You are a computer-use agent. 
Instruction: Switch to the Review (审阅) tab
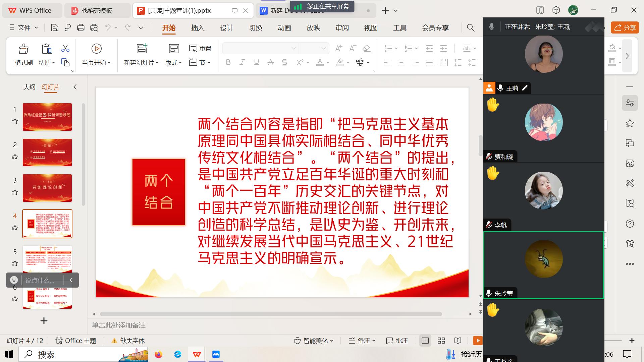(342, 28)
